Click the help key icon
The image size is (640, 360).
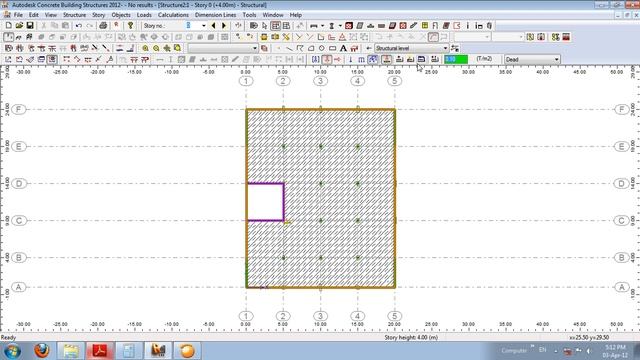(130, 26)
